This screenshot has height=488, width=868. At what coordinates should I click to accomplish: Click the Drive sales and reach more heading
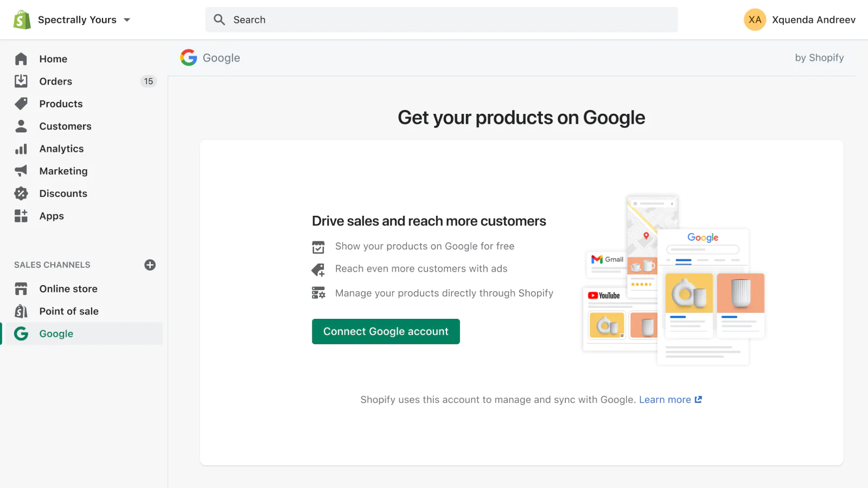point(429,221)
